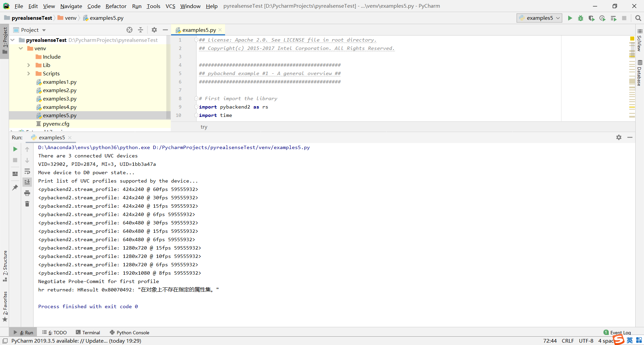Toggle soft-wrap in Run output
The image size is (644, 345).
27,171
